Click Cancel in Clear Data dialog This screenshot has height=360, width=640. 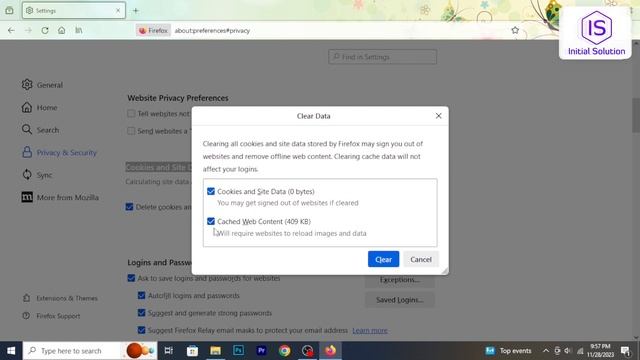click(421, 259)
